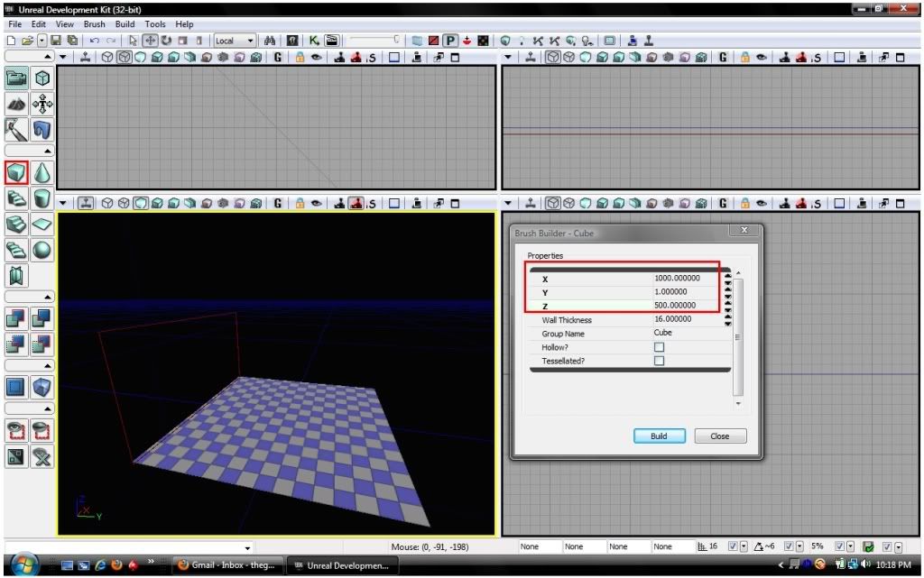Choose the Curved Staircase brush
This screenshot has width=924, height=578.
(16, 198)
